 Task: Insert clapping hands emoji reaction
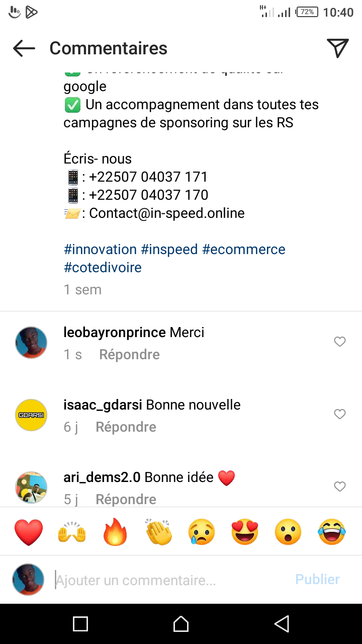click(159, 532)
